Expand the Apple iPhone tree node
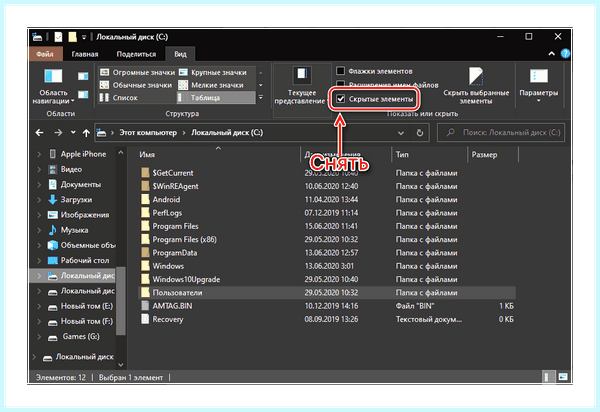This screenshot has width=600, height=412. (x=39, y=154)
